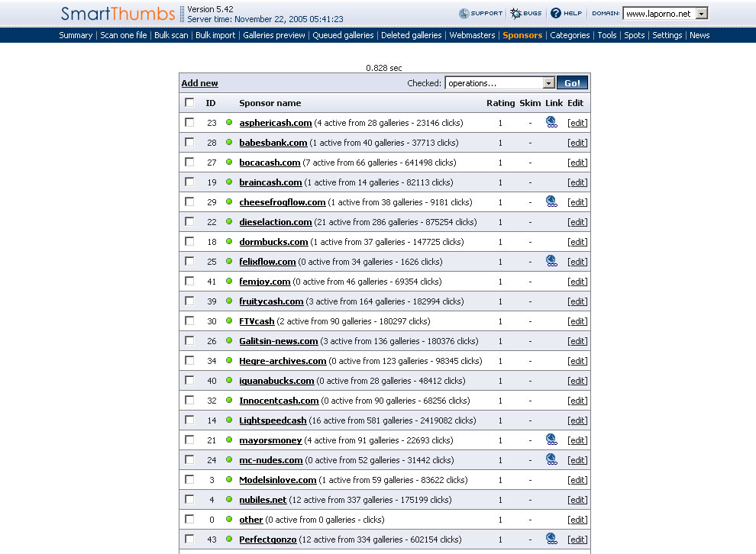Check the box for asphericash.com
This screenshot has width=756, height=554.
(x=189, y=122)
